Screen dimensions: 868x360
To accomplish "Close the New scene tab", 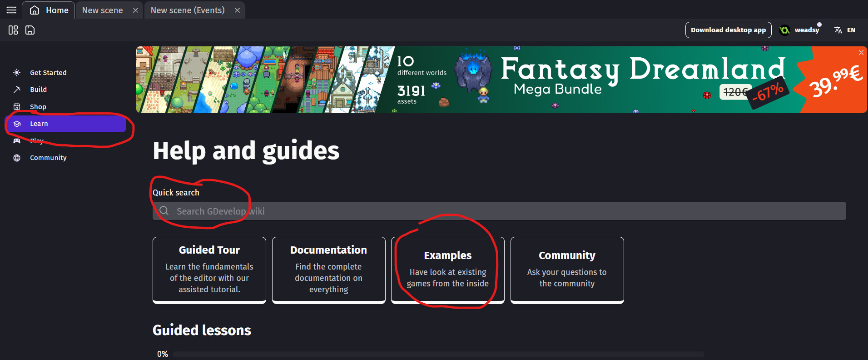I will tap(135, 10).
